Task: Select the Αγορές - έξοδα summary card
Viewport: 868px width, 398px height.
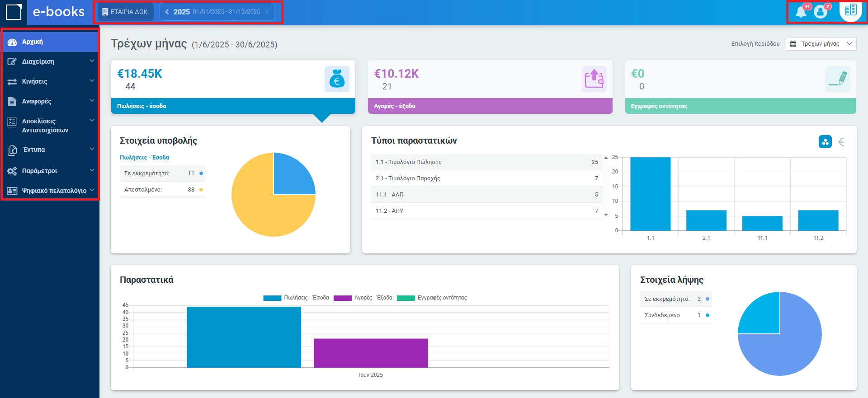Action: click(x=490, y=87)
